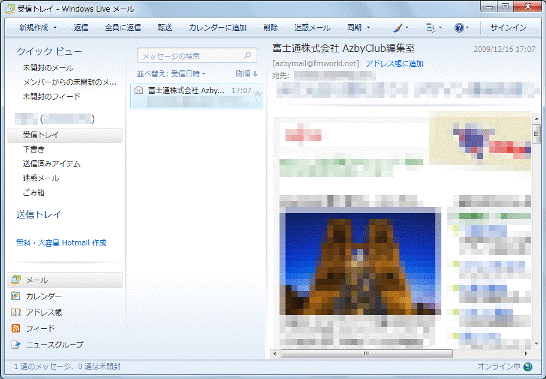Image resolution: width=546 pixels, height=379 pixels.
Task: Open the 下書き drafts folder
Action: click(x=34, y=149)
